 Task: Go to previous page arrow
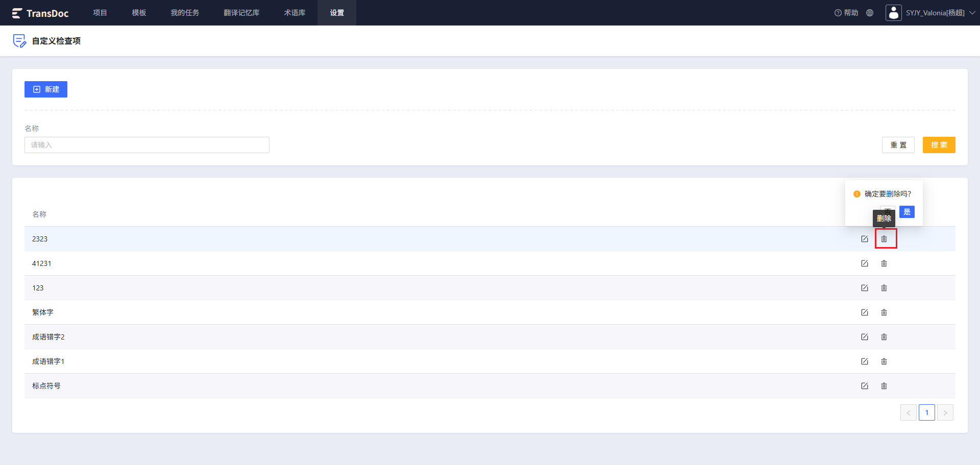coord(909,412)
